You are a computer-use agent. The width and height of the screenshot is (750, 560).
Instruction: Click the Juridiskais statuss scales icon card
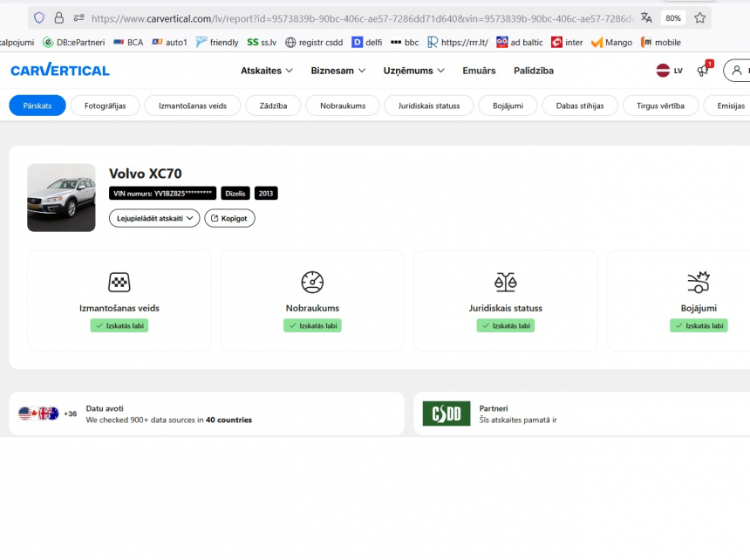click(x=506, y=300)
